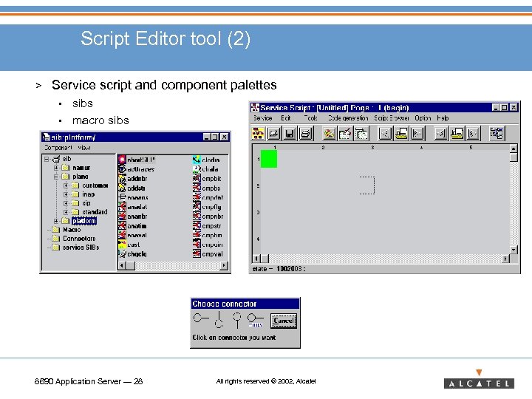Select the cmpstr component icon

click(197, 225)
